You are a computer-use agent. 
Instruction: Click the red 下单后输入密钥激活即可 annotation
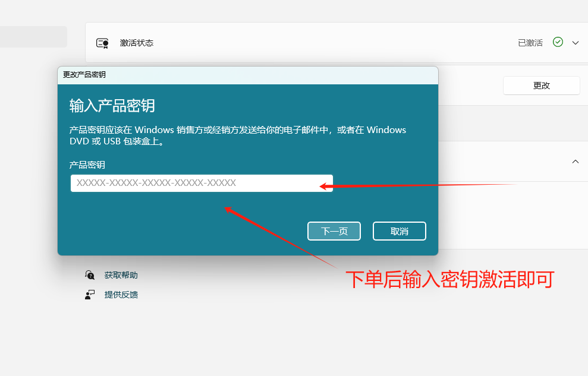449,279
